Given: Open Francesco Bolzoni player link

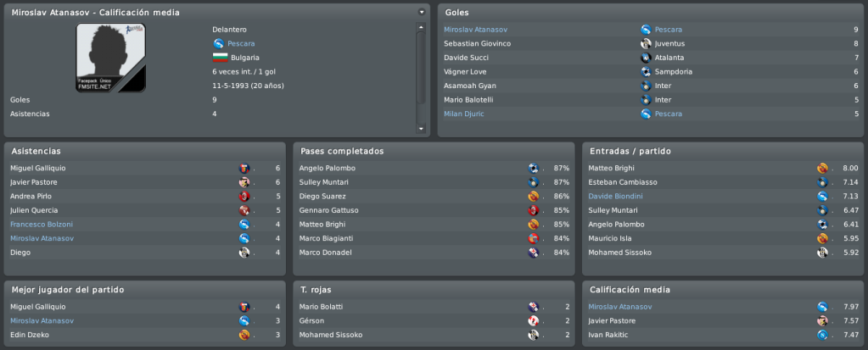Looking at the screenshot, I should (42, 225).
